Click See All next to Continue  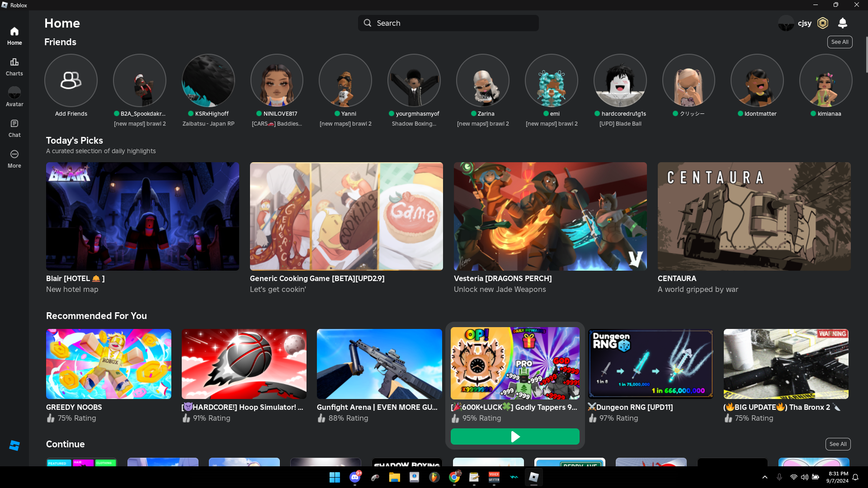point(838,444)
